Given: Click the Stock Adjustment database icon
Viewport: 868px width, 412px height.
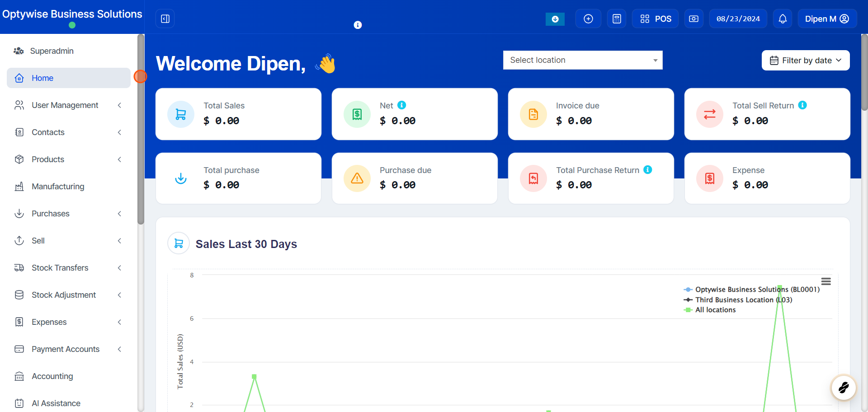Looking at the screenshot, I should pyautogui.click(x=19, y=295).
